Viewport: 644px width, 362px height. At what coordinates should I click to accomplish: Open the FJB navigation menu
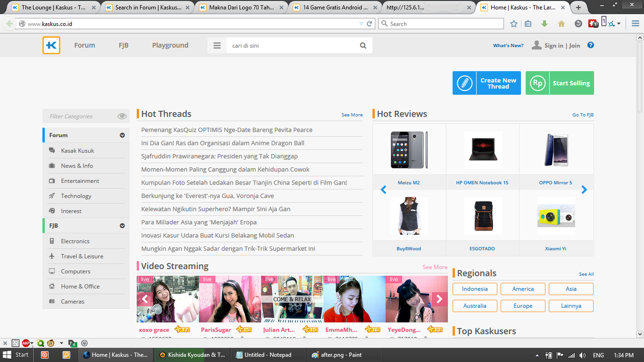pos(124,45)
